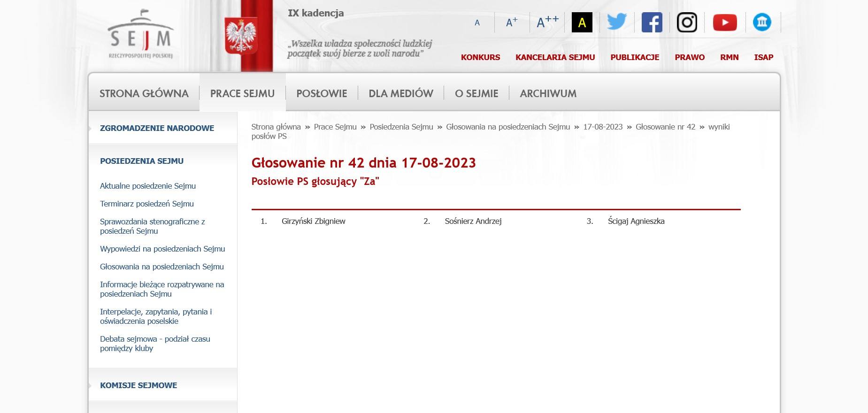Screen dimensions: 868x413
Task: Set normal font size with small A
Action: 477,23
